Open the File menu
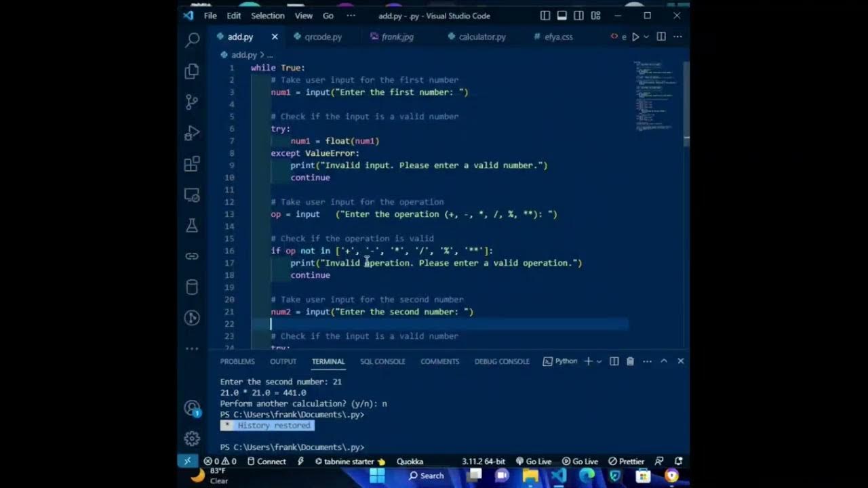This screenshot has height=488, width=868. [210, 16]
